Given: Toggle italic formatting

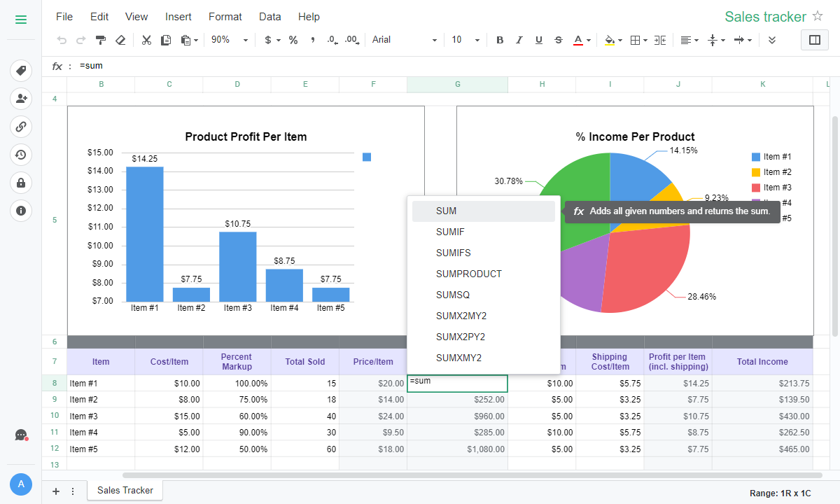Looking at the screenshot, I should point(519,40).
